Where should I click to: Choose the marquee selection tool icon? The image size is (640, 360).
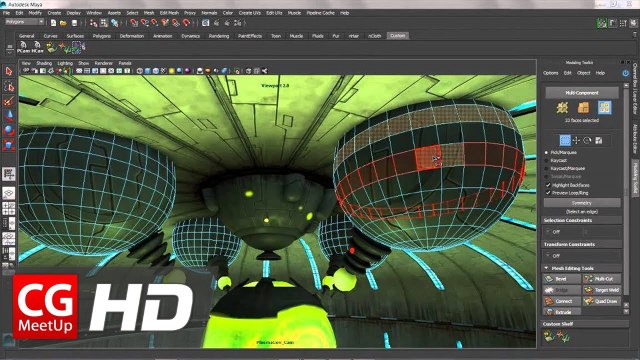(565, 140)
